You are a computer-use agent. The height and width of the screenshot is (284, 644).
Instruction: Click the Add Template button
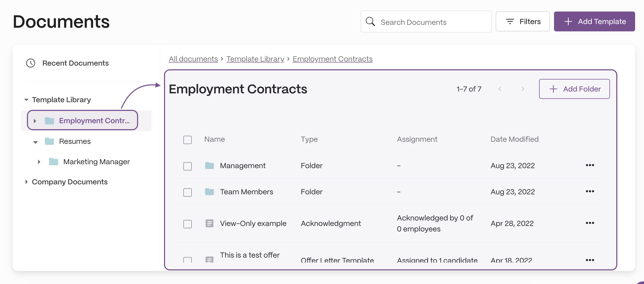[594, 21]
